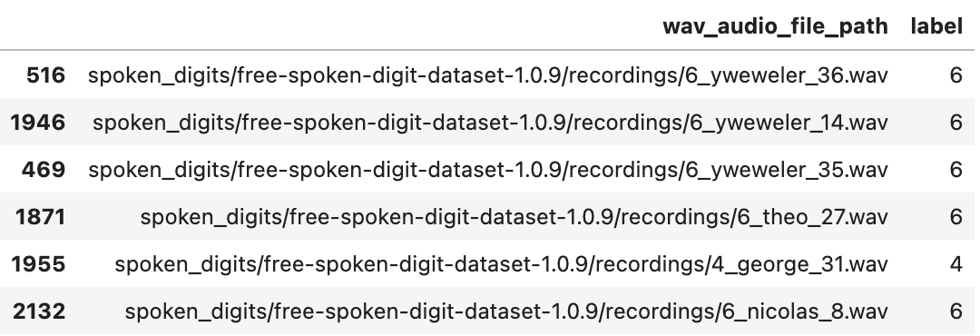This screenshot has width=980, height=336.
Task: Select row index 1946
Action: click(37, 122)
